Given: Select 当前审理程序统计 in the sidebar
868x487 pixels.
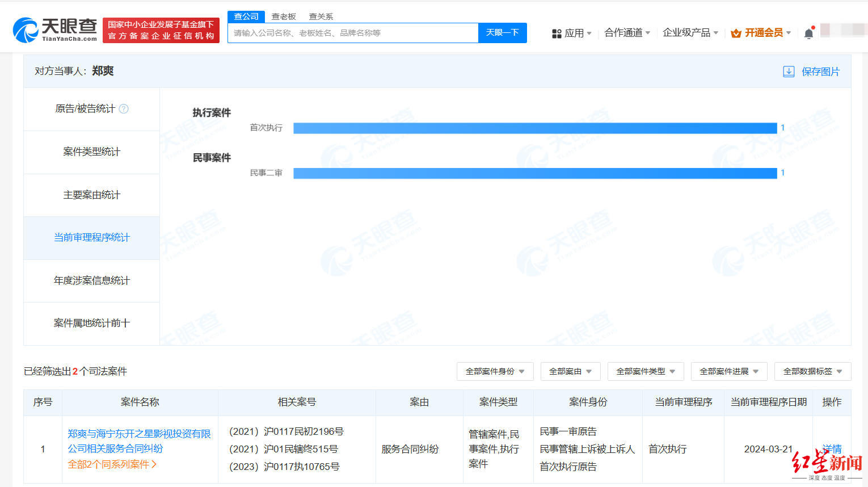Looking at the screenshot, I should (91, 238).
